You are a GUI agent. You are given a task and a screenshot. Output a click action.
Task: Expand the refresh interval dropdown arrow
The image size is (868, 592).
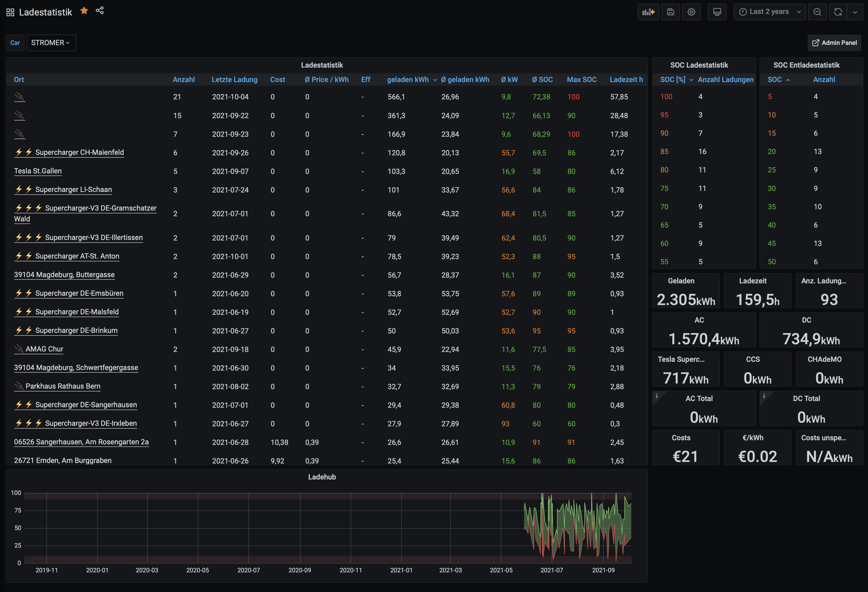click(x=855, y=12)
